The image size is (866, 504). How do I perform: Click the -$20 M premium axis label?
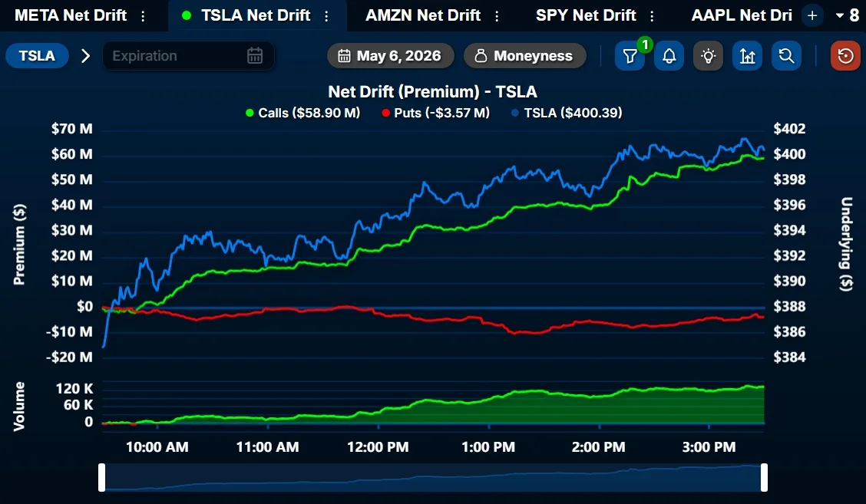tap(69, 357)
